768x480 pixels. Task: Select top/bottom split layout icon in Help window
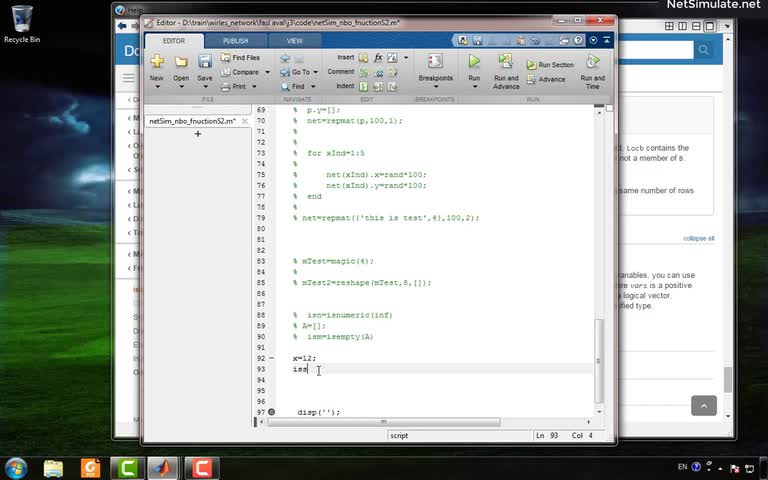point(696,26)
